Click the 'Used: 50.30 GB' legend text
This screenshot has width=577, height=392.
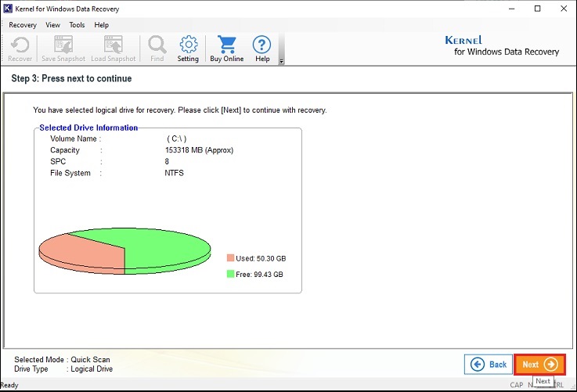tap(261, 258)
